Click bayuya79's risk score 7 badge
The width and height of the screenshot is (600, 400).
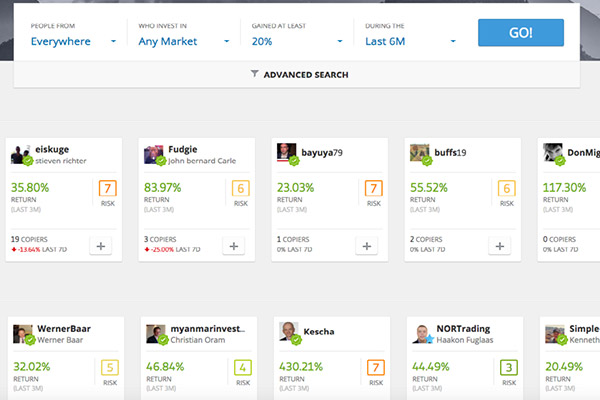coord(374,188)
